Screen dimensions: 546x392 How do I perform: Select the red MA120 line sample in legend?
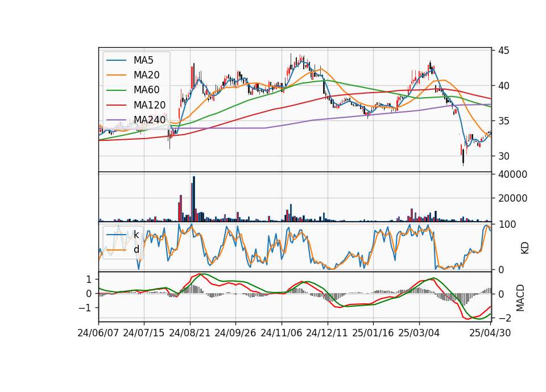point(116,105)
